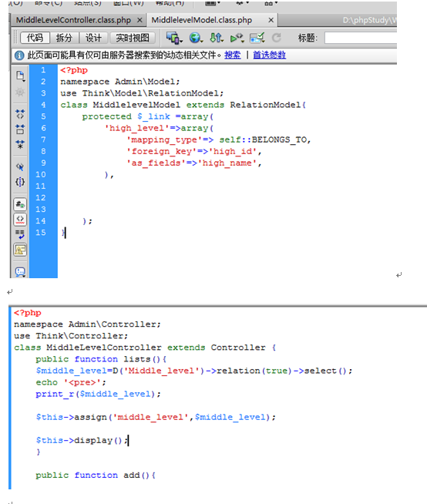Switch to 拆分 (Split) view
Image resolution: width=427 pixels, height=504 pixels.
coord(64,38)
